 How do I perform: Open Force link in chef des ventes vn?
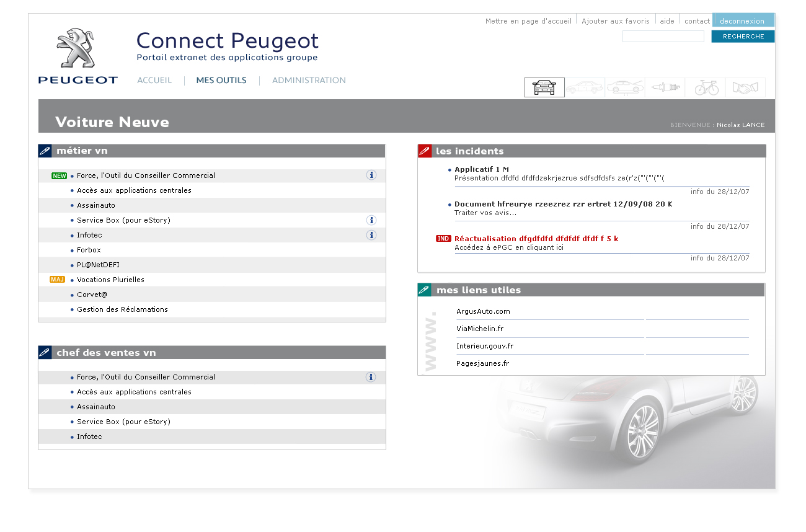[146, 377]
